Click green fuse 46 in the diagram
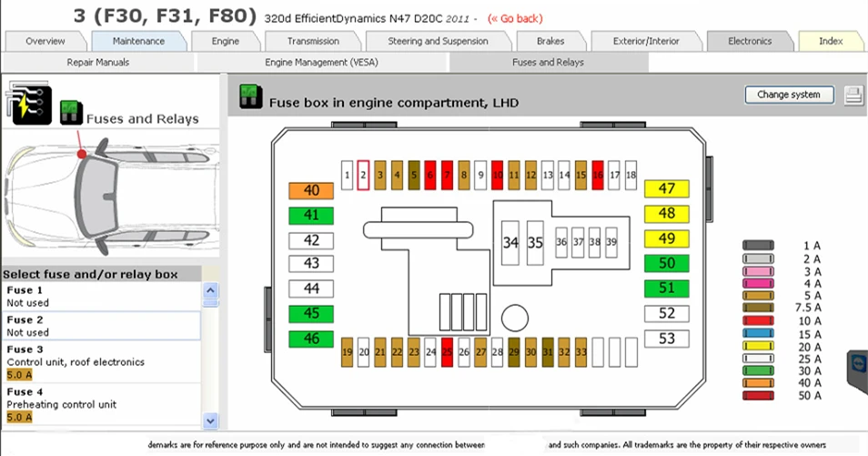Viewport: 868px width, 456px height. (311, 339)
